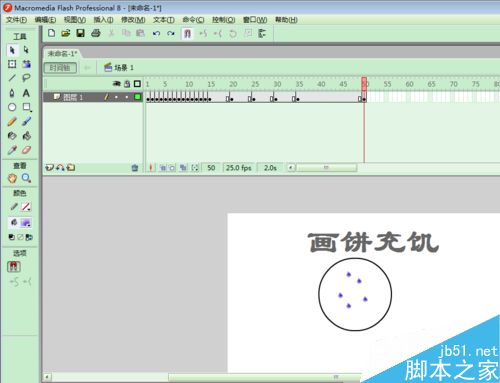500x383 pixels.
Task: Select the Oval tool
Action: (12, 107)
